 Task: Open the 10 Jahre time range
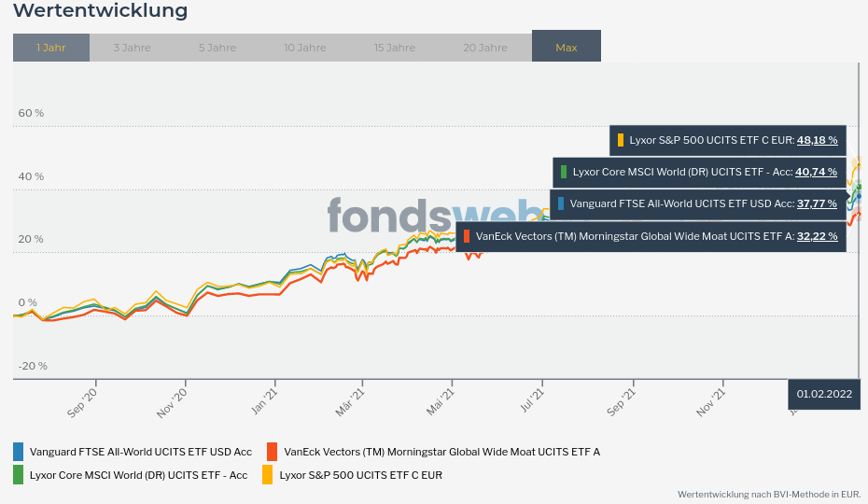point(304,48)
